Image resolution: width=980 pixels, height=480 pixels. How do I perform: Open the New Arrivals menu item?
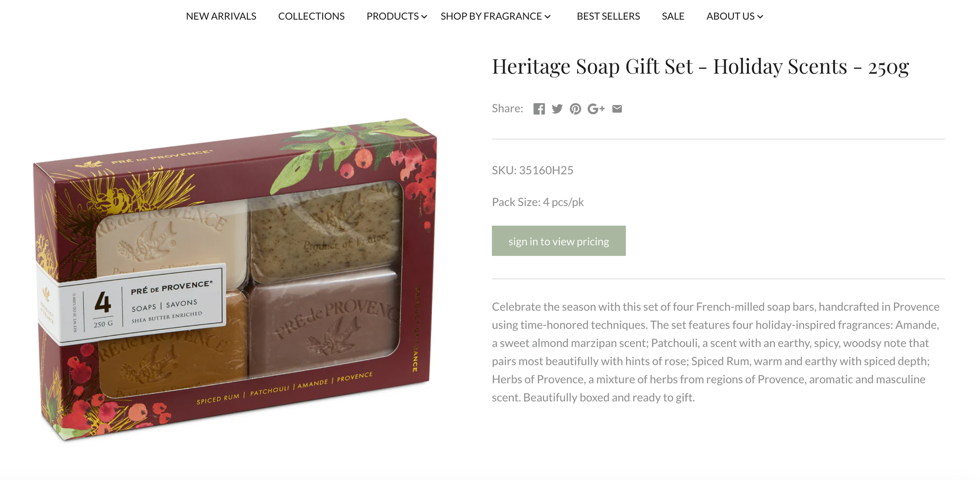click(221, 16)
